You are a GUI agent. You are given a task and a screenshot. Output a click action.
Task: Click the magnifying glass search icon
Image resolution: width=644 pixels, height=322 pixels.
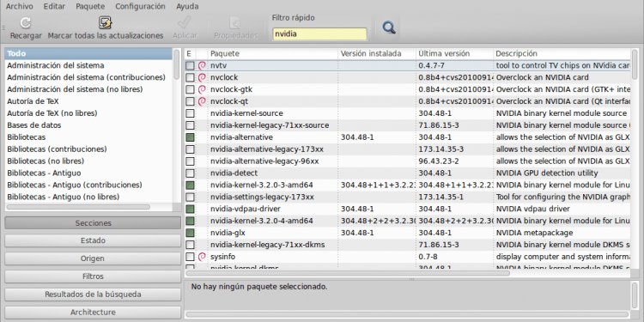[388, 27]
